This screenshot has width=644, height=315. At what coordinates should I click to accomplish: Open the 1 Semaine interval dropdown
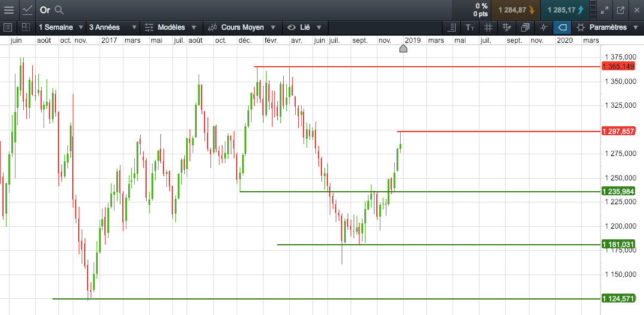click(60, 27)
